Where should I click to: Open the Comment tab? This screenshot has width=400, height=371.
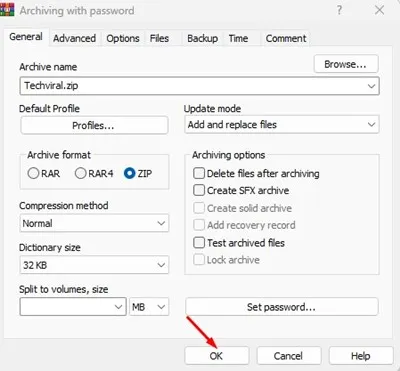coord(286,38)
